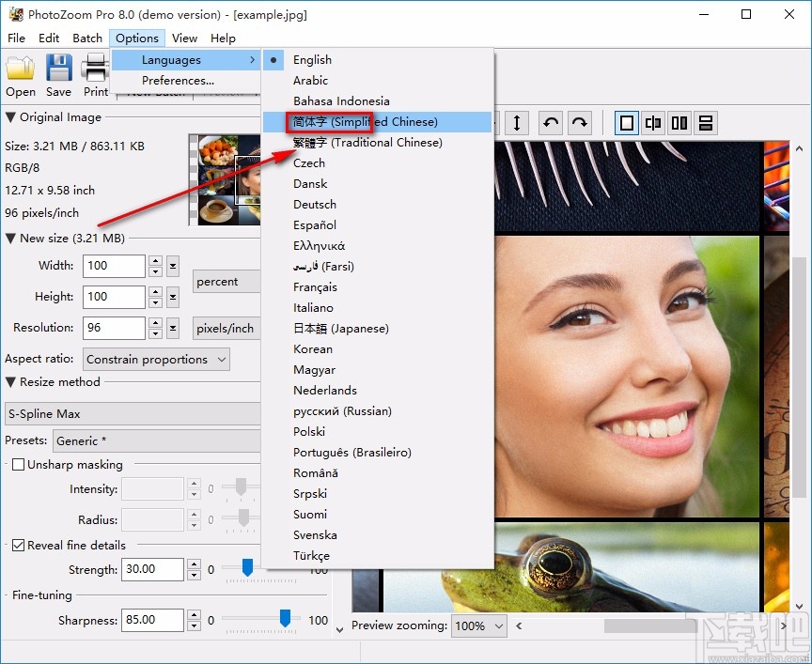
Task: Open the Preview zooming percentage dropdown
Action: tap(479, 625)
